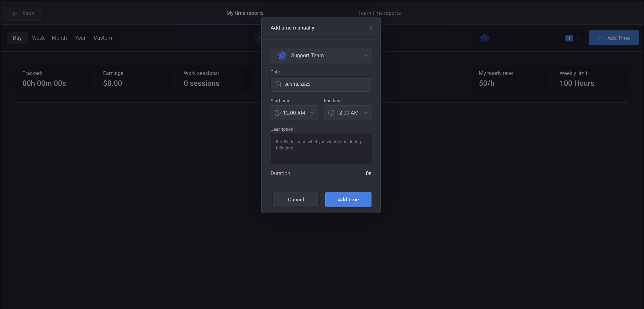Click the blue Add time button

tap(348, 200)
